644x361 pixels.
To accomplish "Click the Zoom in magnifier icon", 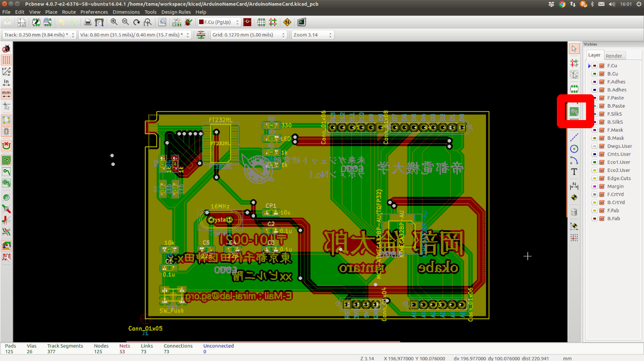I will click(x=114, y=22).
